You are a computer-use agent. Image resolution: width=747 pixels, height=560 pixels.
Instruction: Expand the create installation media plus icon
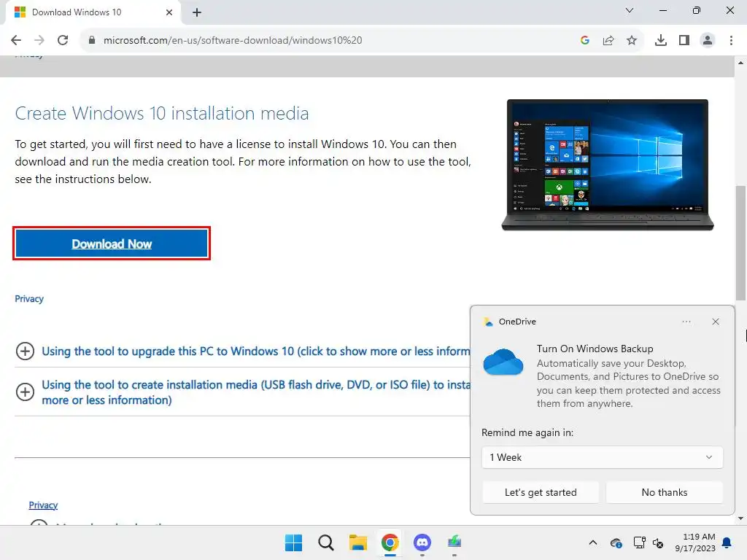[x=26, y=392]
